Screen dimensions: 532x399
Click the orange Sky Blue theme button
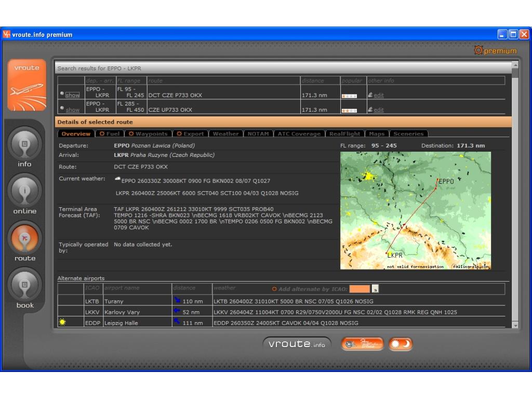[362, 344]
